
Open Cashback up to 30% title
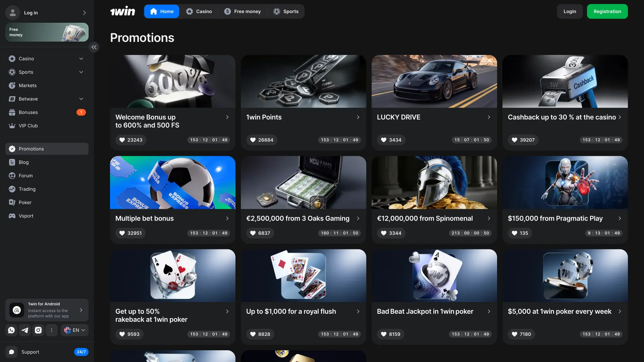click(562, 117)
